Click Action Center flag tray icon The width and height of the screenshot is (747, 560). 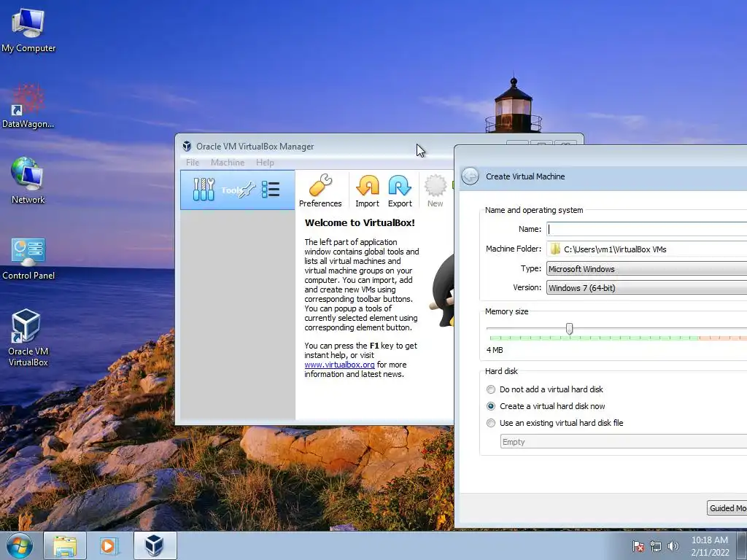coord(638,546)
